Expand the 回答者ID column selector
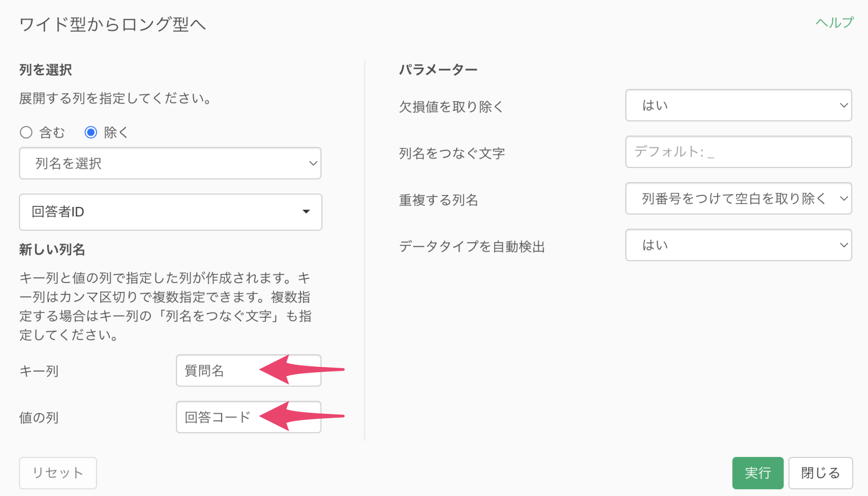 pyautogui.click(x=170, y=212)
